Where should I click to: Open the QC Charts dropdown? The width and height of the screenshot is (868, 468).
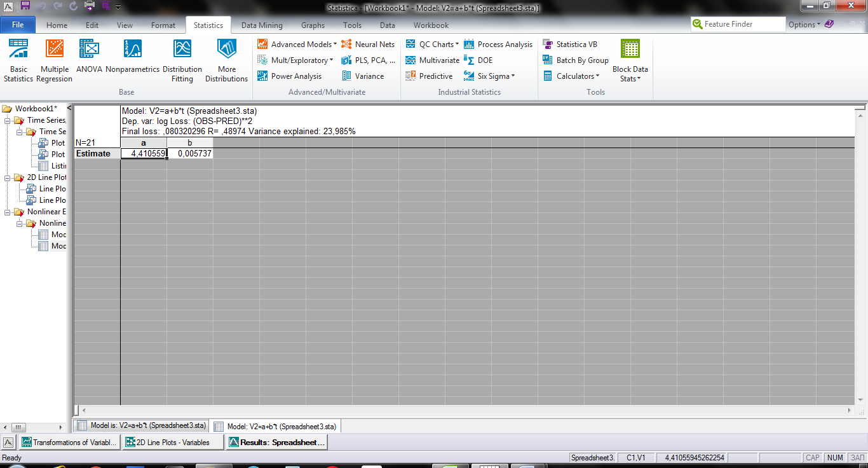432,45
